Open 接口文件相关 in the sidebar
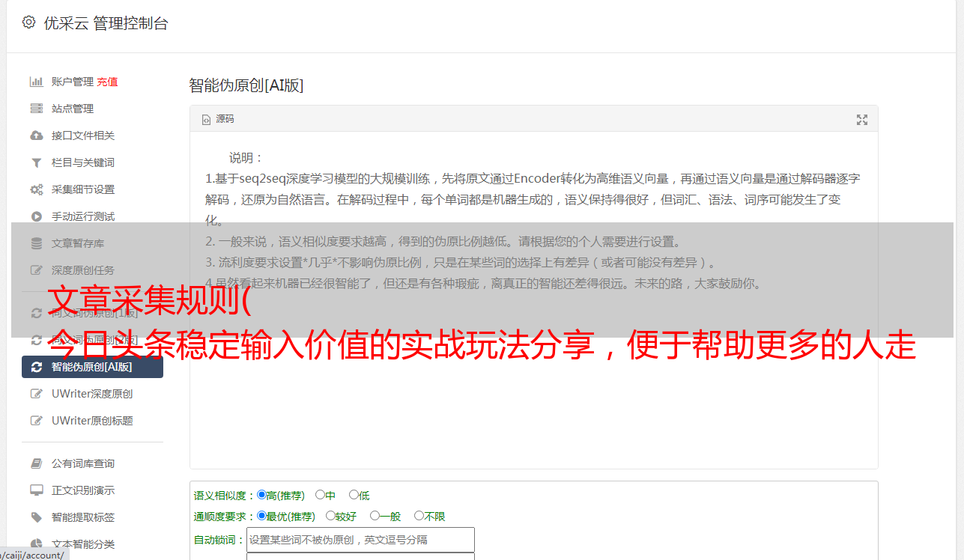 pos(83,136)
